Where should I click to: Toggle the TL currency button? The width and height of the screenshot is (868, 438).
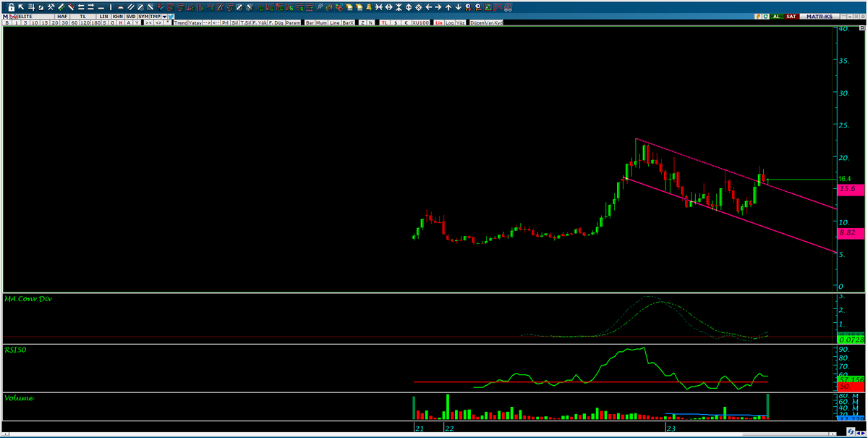[x=385, y=22]
